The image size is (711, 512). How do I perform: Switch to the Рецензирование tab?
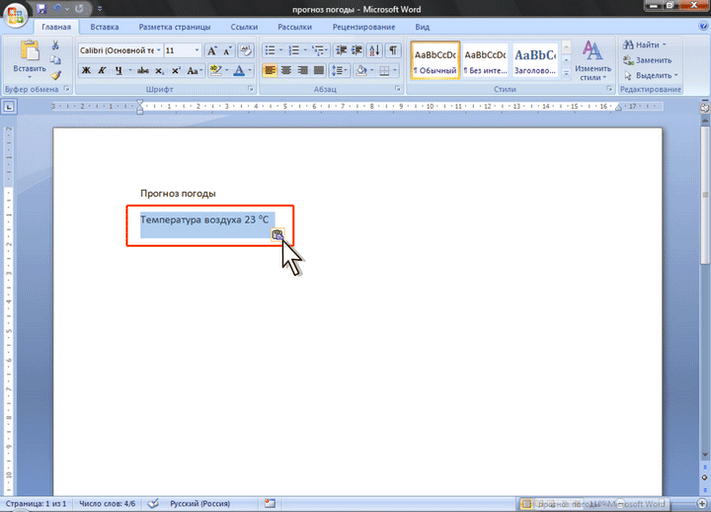(364, 27)
